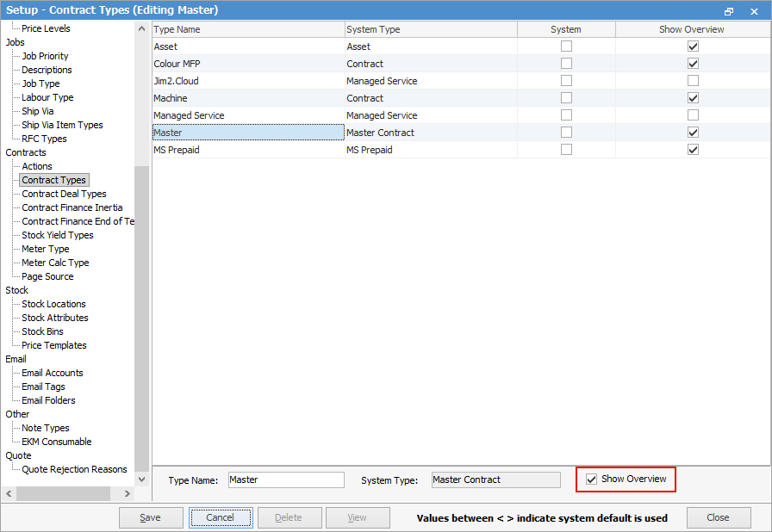Click the tree's scroll up arrow
Image resolution: width=772 pixels, height=532 pixels.
[x=142, y=28]
